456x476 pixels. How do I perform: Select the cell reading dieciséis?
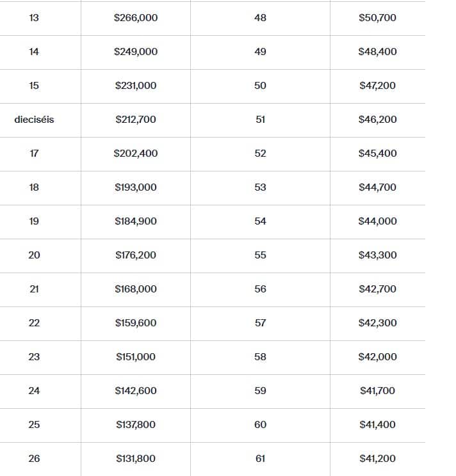(34, 120)
